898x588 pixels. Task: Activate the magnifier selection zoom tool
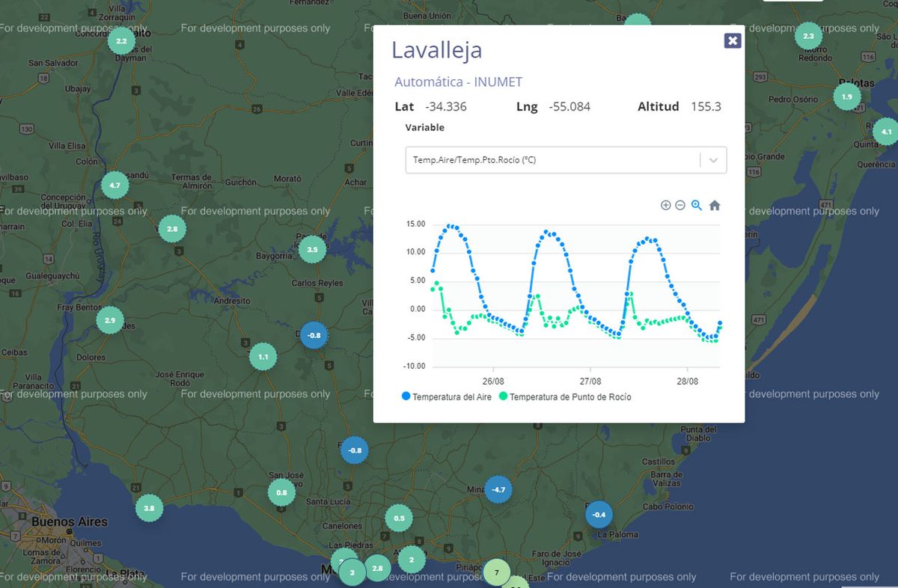tap(697, 206)
